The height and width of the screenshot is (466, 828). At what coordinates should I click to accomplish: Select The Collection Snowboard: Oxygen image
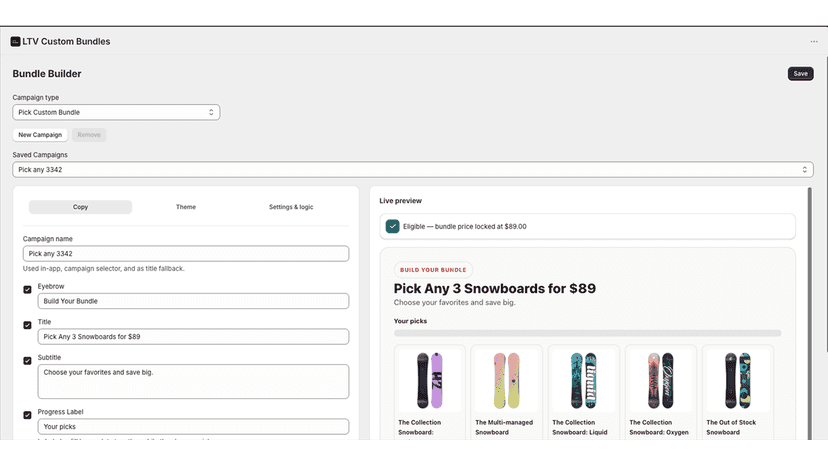[x=661, y=380]
